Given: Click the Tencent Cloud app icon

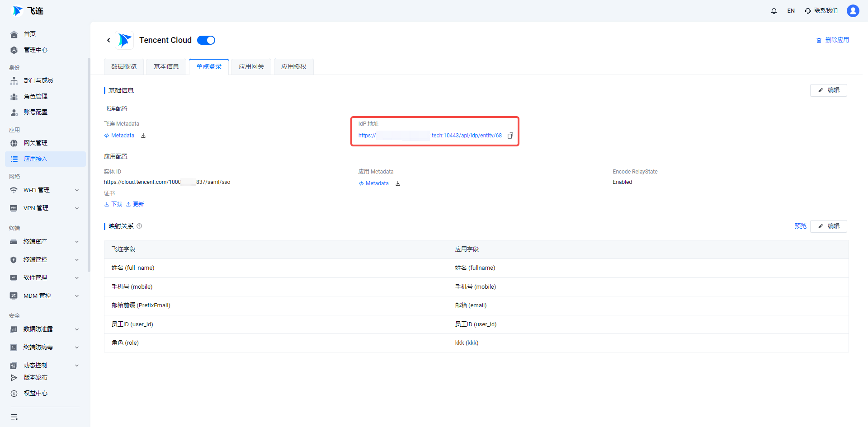Looking at the screenshot, I should pos(125,40).
